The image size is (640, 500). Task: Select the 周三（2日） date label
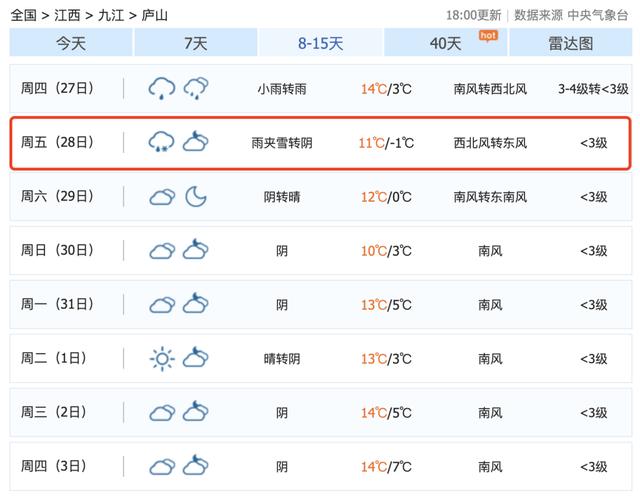[53, 412]
